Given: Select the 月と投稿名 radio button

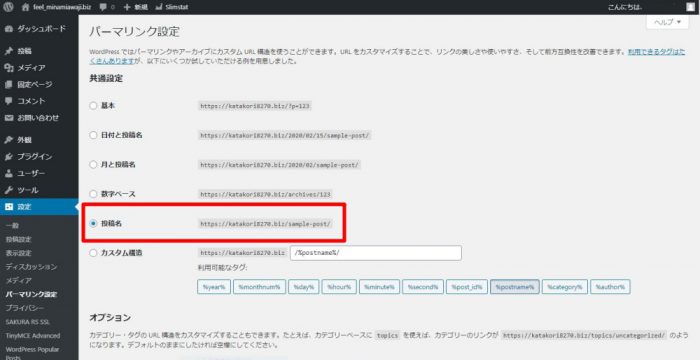Looking at the screenshot, I should 93,164.
